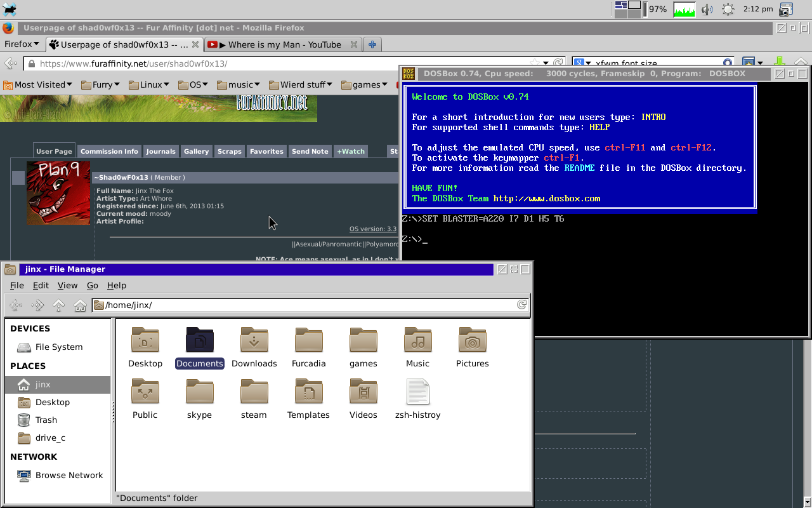Open the Downloads folder icon
812x508 pixels.
click(x=254, y=340)
